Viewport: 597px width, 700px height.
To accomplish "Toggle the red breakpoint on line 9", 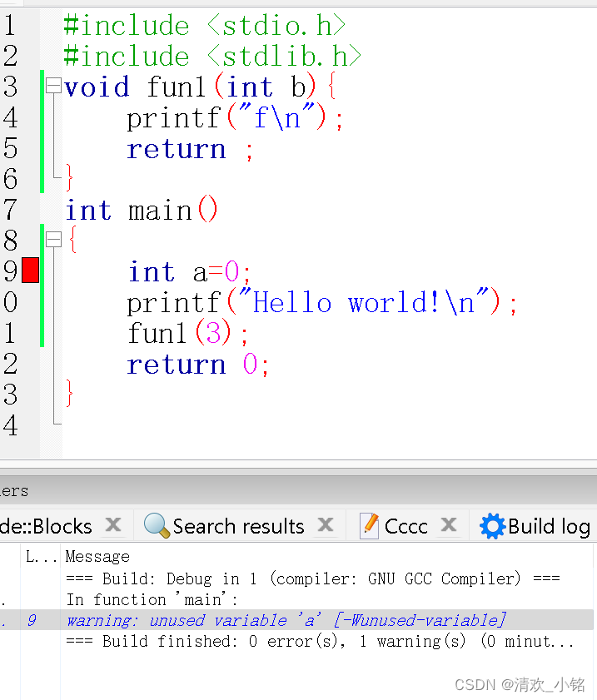I will [30, 270].
